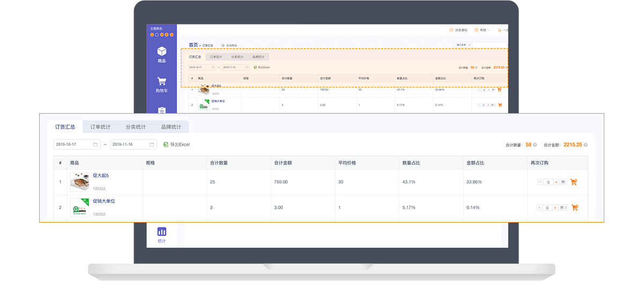Open the 购物车 shopping cart in sidebar

click(x=162, y=84)
